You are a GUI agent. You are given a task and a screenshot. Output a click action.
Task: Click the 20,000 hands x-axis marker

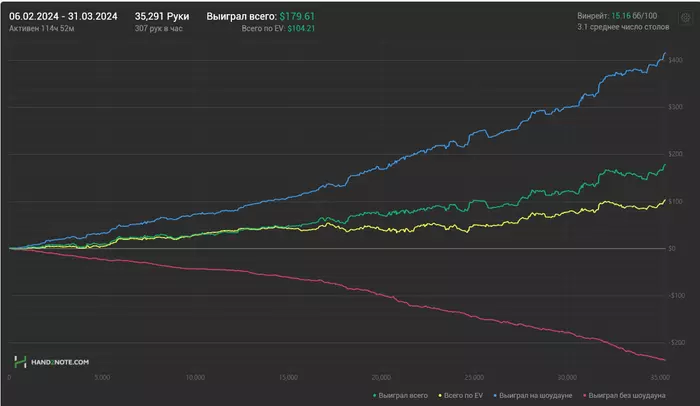(x=382, y=378)
